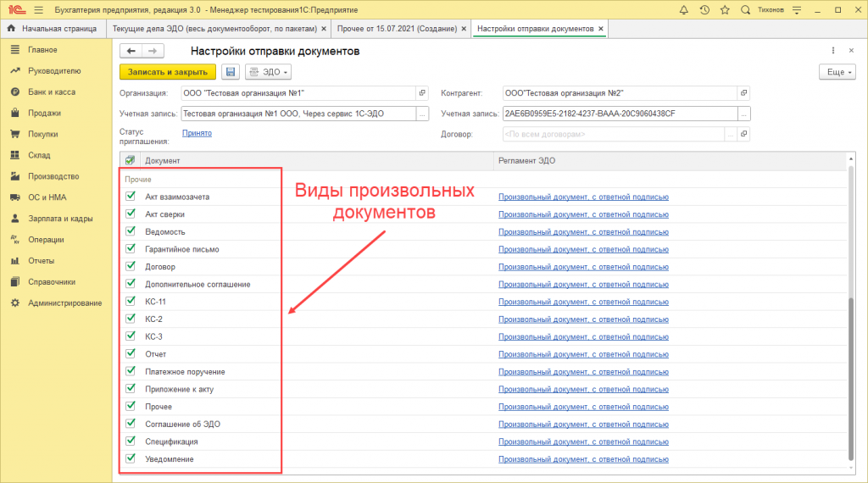The width and height of the screenshot is (868, 483).
Task: Uncheck Гарантийное письмо checkbox
Action: point(131,249)
